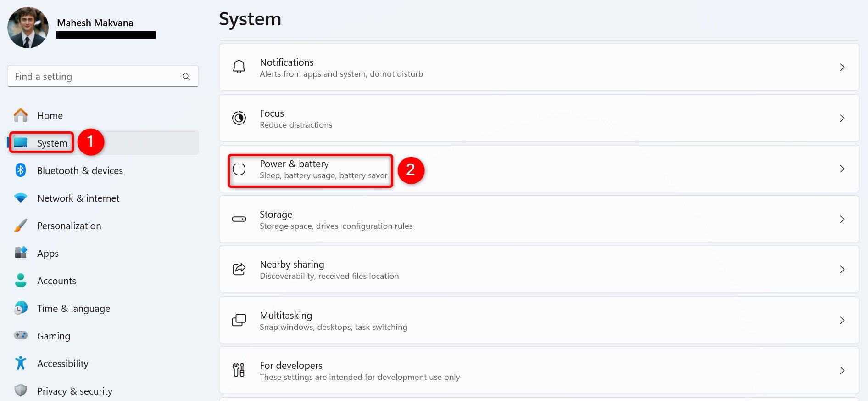Click 'Reduce distractions' description text

pos(296,125)
